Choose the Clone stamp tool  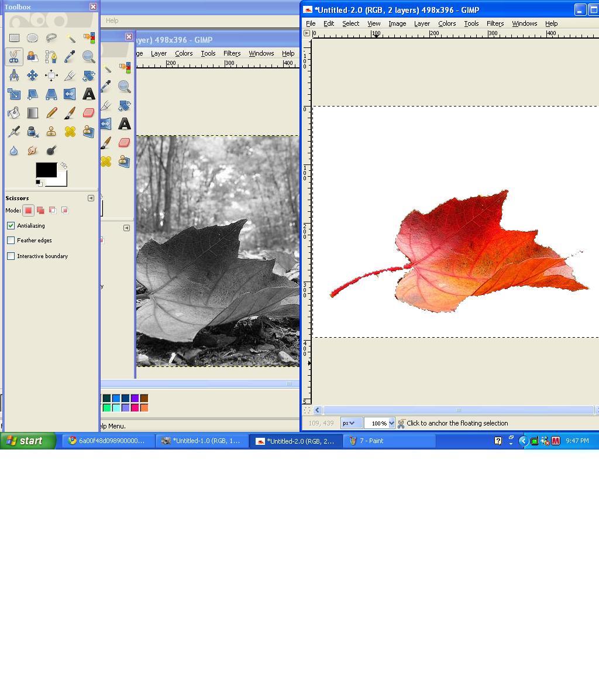(51, 132)
